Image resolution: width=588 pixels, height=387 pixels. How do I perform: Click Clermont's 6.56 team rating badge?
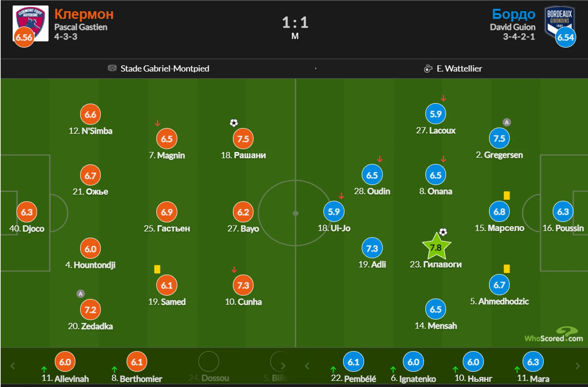(24, 37)
